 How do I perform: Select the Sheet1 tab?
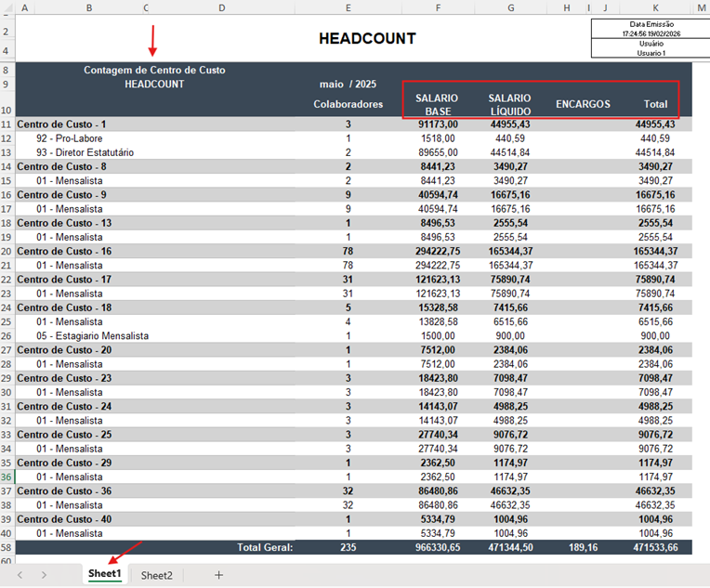[105, 574]
